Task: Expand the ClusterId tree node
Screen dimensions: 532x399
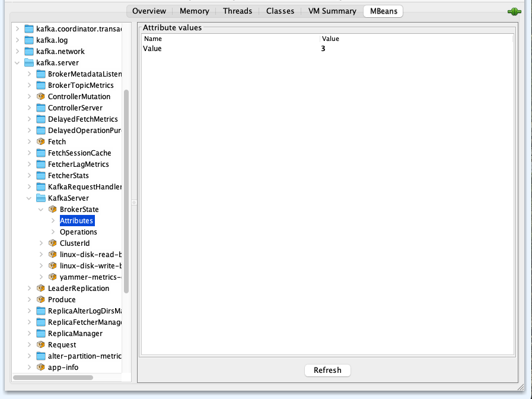Action: (x=41, y=243)
